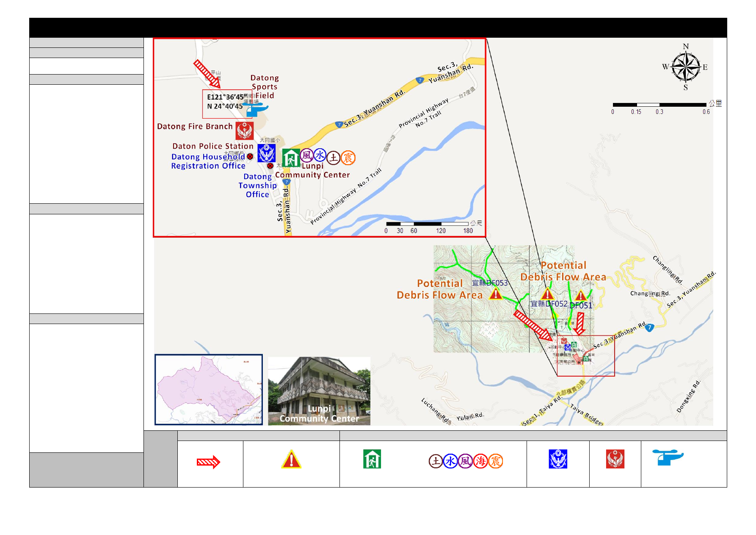Image resolution: width=756 pixels, height=535 pixels.
Task: Click the compass rose north arrow
Action: pyautogui.click(x=686, y=67)
